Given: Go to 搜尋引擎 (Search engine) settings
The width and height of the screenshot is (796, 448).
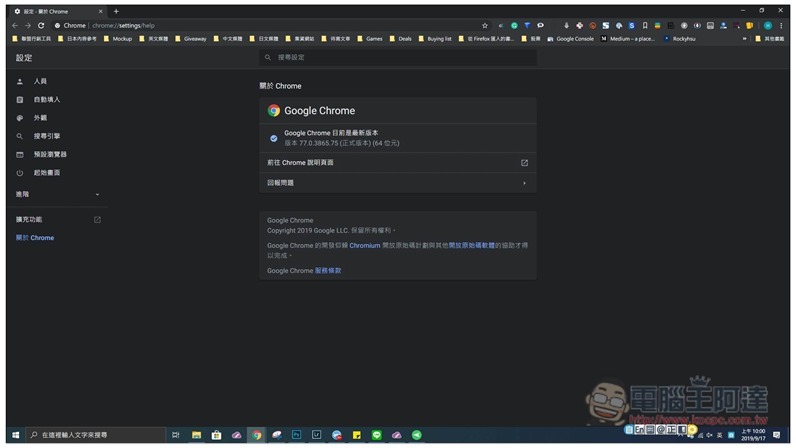Looking at the screenshot, I should click(x=46, y=136).
